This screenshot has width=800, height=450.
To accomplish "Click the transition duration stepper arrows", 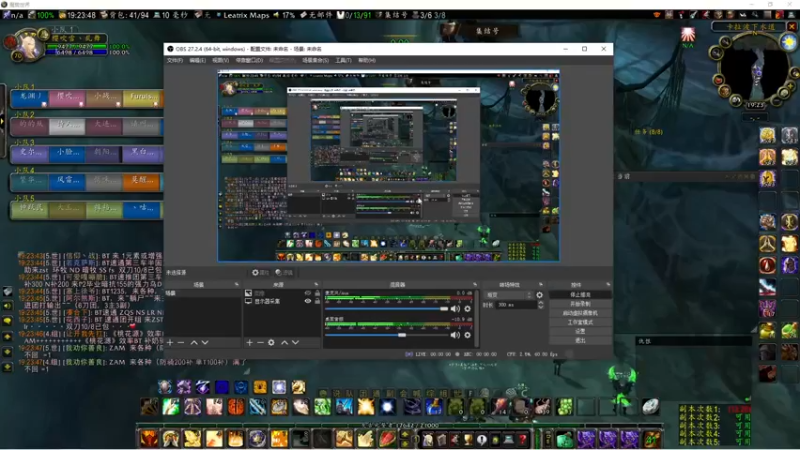I will click(541, 305).
